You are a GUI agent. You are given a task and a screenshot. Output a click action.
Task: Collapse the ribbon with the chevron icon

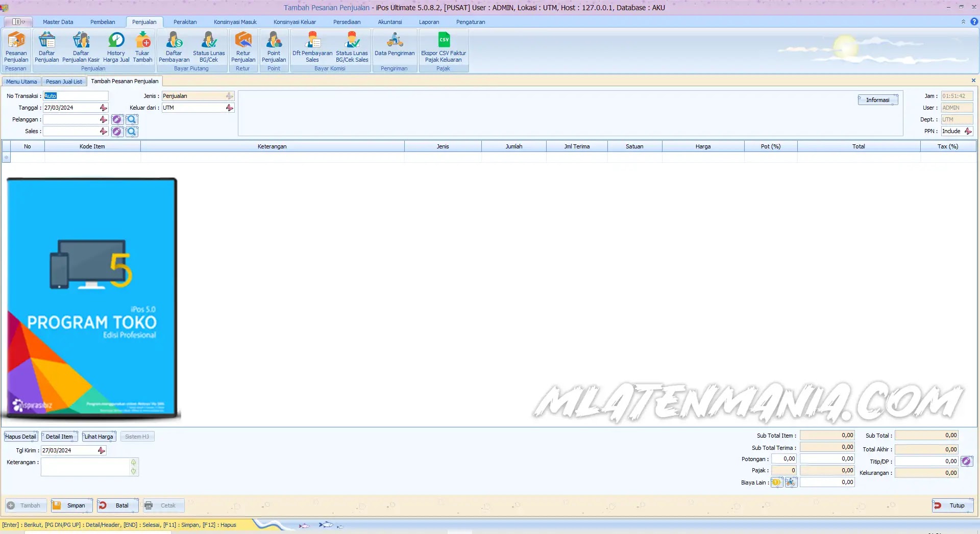963,22
